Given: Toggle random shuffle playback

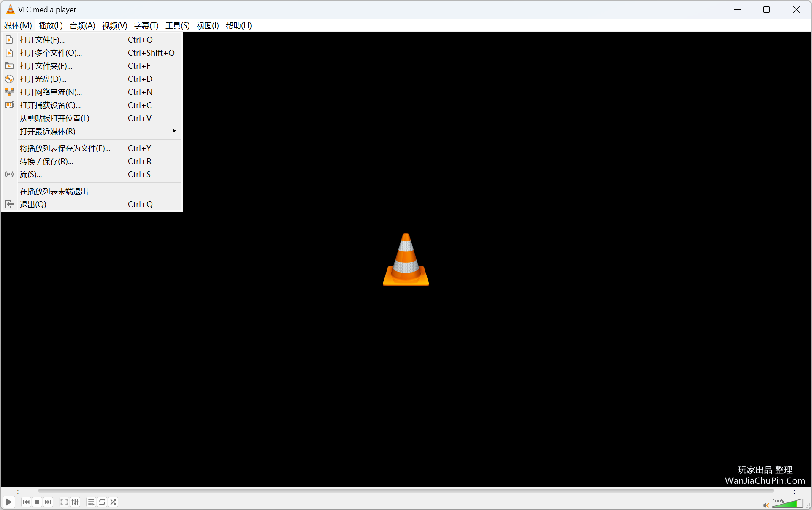Looking at the screenshot, I should pos(113,502).
